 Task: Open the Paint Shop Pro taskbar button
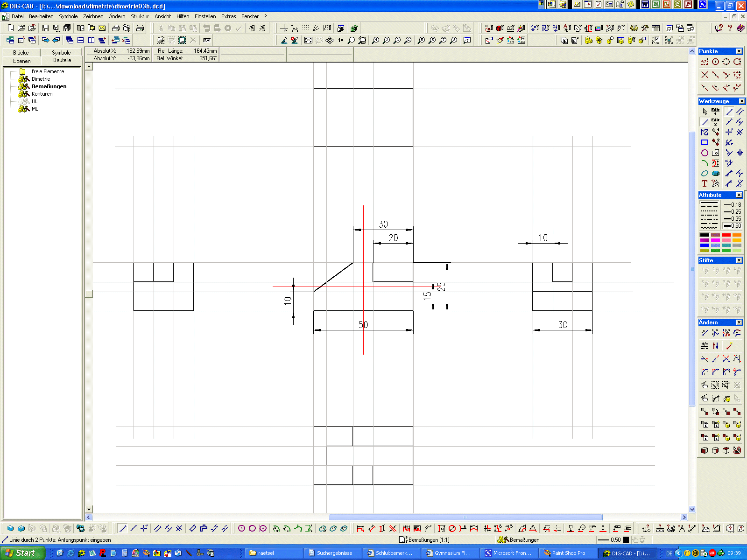(568, 553)
